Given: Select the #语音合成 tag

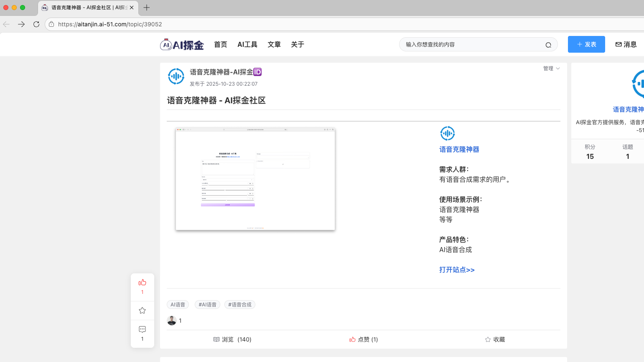Looking at the screenshot, I should (239, 305).
